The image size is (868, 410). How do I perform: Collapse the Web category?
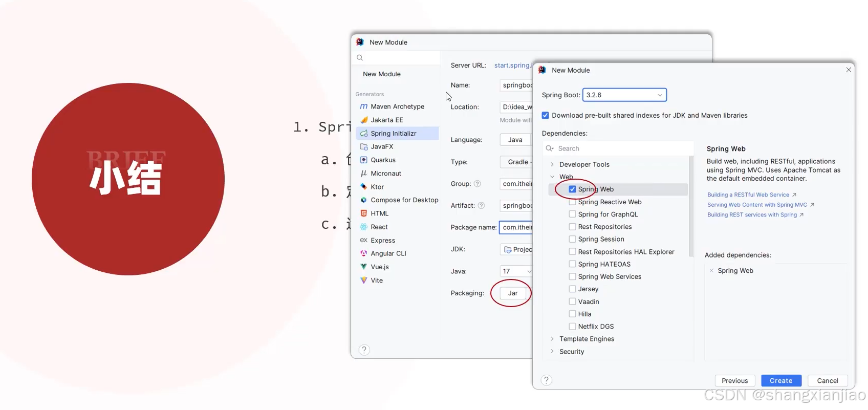click(552, 177)
